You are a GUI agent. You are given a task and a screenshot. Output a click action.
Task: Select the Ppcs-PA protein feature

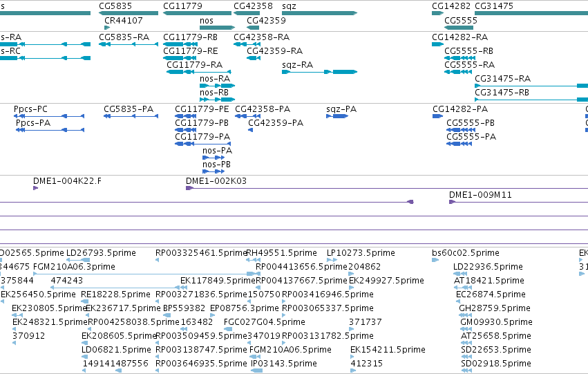point(50,130)
